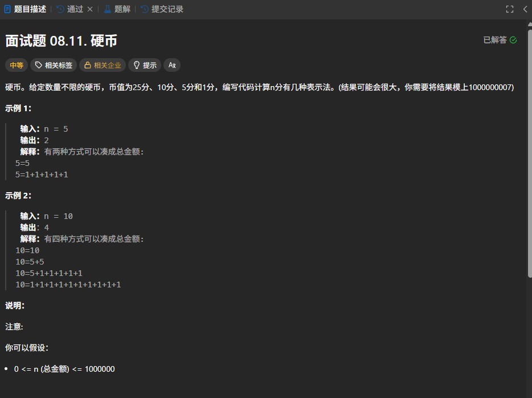Click the flask icon beside 题解

107,9
